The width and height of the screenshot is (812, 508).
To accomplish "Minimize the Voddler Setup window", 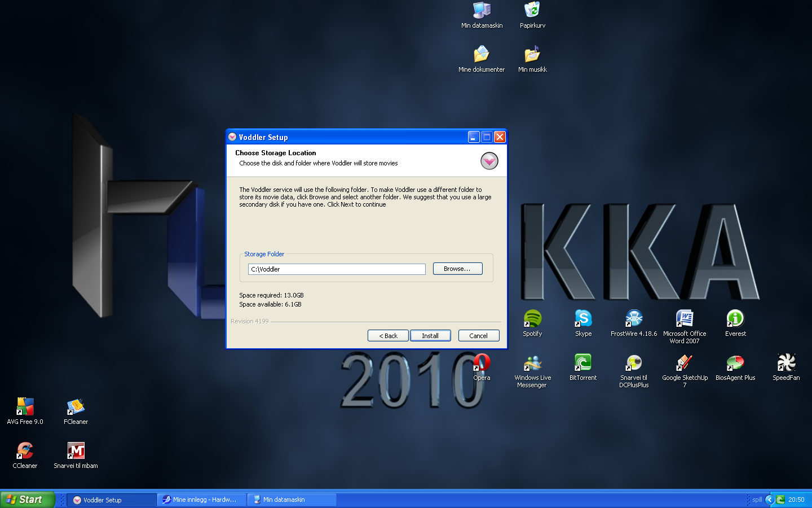I will pos(474,137).
